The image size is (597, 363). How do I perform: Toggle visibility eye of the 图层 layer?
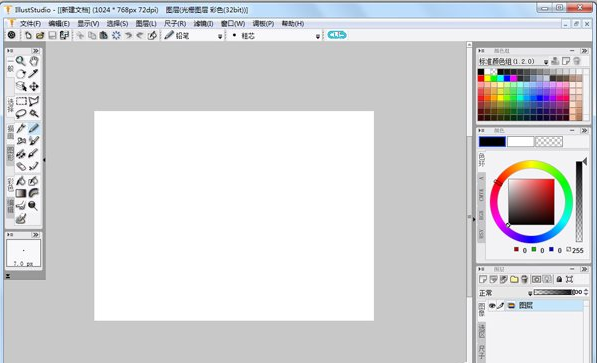[x=492, y=305]
